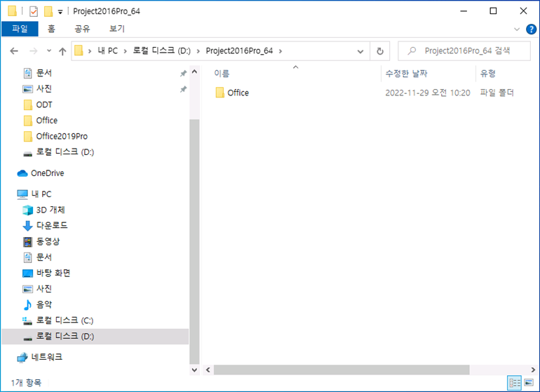Click 내 PC in the address bar
540x392 pixels.
pos(108,51)
